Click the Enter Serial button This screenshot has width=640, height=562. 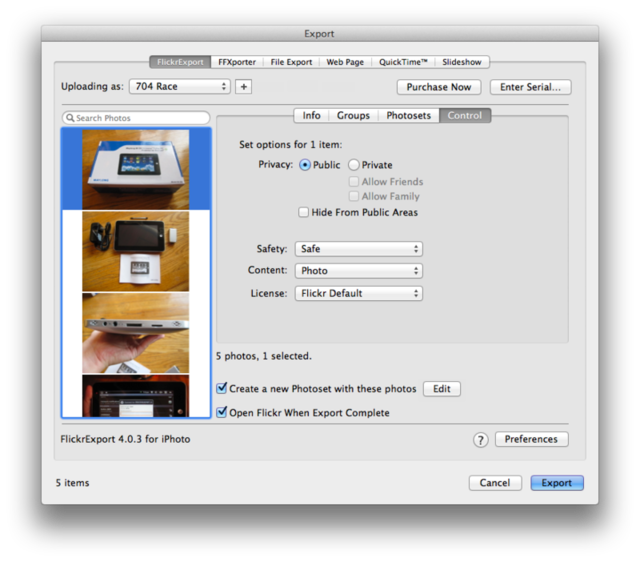(530, 87)
